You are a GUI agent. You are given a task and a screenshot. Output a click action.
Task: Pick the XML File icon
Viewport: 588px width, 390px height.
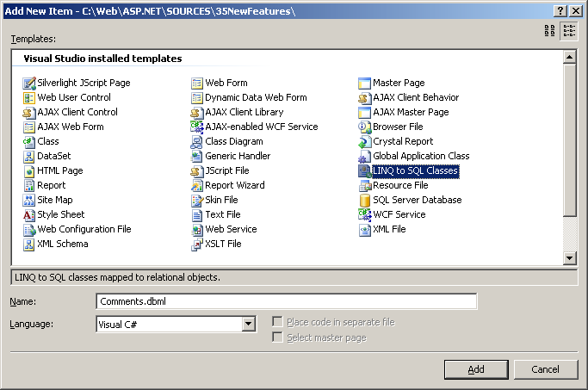(364, 229)
